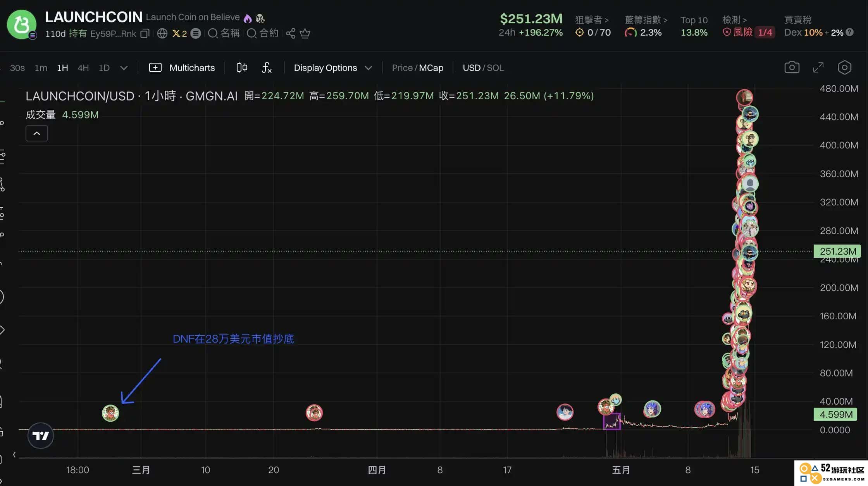Click the TradingView logo
This screenshot has width=868, height=486.
[41, 436]
